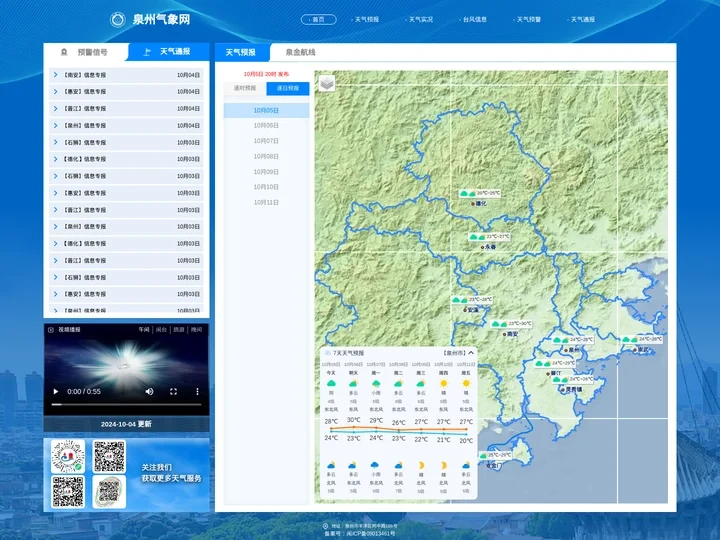Open the video's three-dot options menu
The height and width of the screenshot is (540, 720).
coord(197,391)
